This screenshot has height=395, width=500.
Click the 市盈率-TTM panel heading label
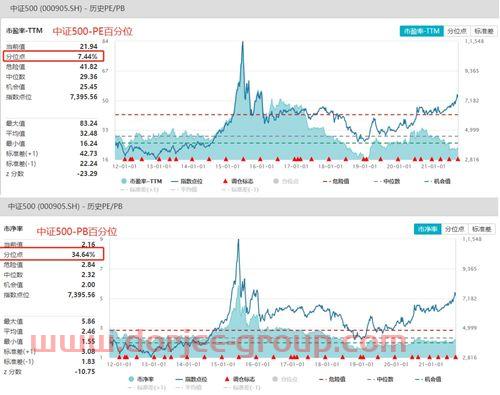coord(24,31)
